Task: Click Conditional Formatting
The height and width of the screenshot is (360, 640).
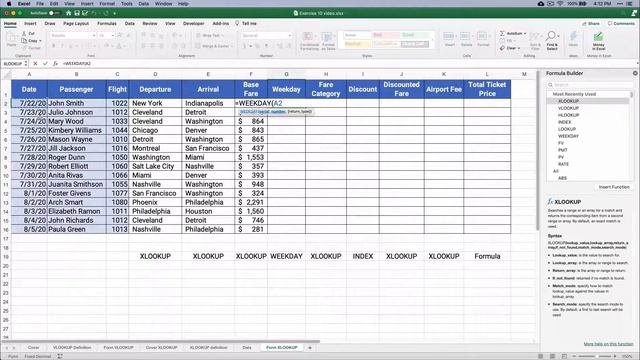Action: click(309, 41)
